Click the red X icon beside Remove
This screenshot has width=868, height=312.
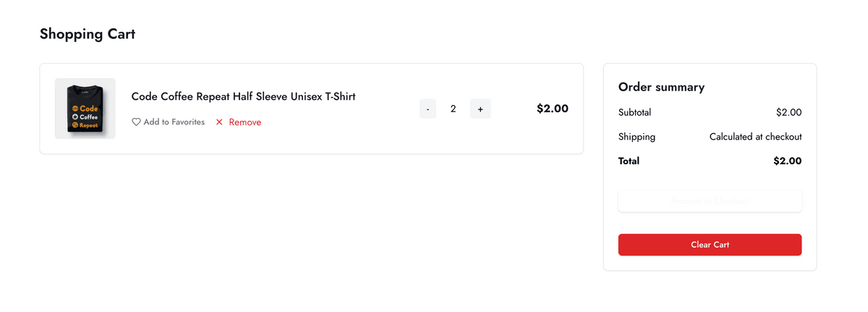pyautogui.click(x=220, y=122)
